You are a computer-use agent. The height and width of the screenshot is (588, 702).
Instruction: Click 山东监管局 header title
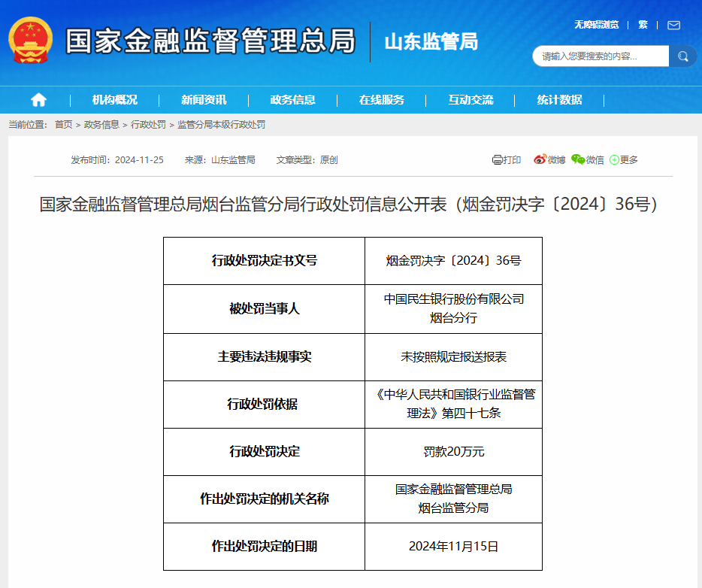pyautogui.click(x=431, y=42)
